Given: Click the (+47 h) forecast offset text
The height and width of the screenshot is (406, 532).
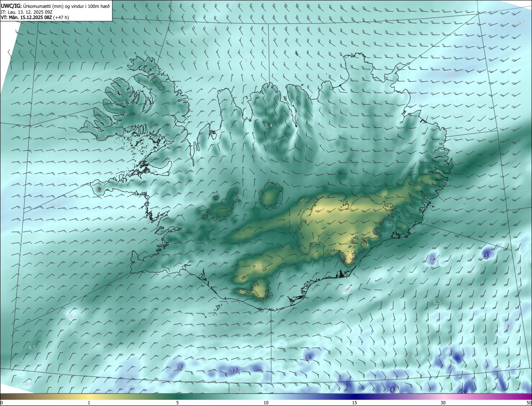Looking at the screenshot, I should point(61,17).
